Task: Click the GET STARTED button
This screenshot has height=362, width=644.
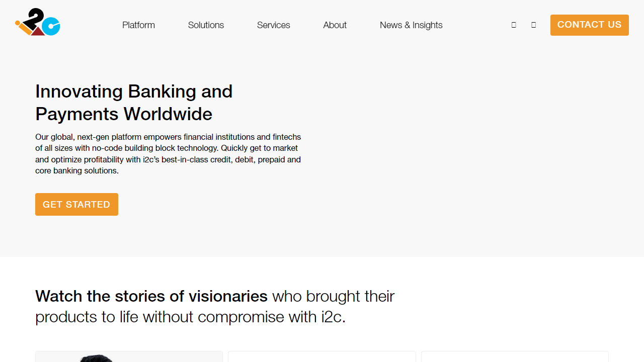Action: point(76,204)
